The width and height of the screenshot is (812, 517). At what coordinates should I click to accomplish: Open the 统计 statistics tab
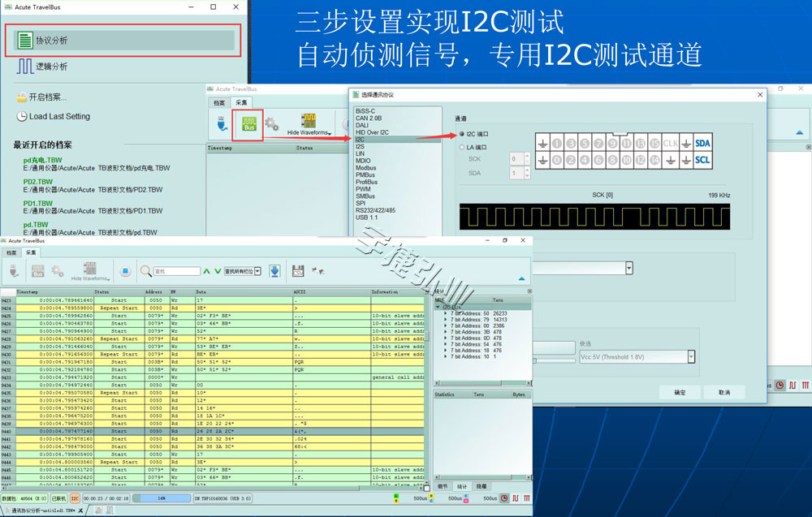click(x=462, y=486)
